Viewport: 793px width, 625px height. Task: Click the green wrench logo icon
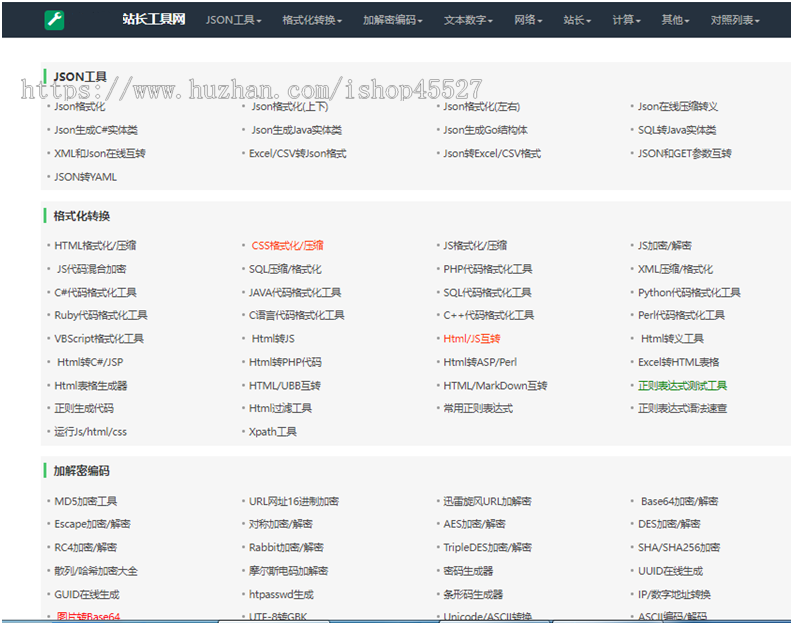tap(54, 20)
